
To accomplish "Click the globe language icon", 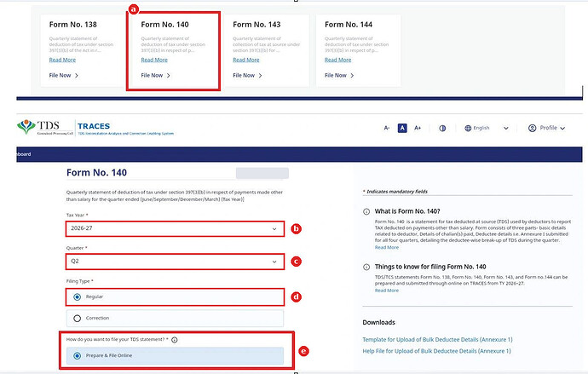I will [x=468, y=128].
